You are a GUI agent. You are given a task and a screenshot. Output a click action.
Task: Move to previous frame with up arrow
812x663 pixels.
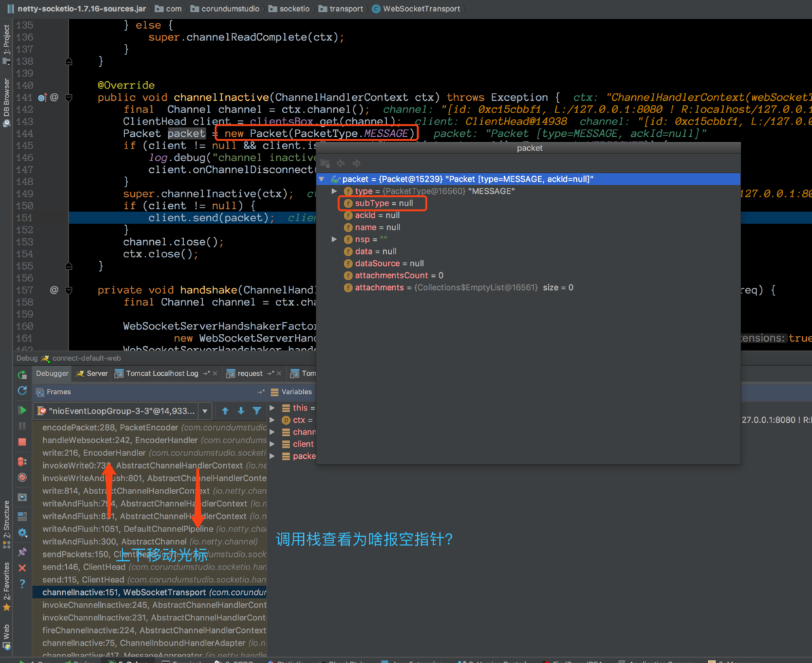coord(225,411)
